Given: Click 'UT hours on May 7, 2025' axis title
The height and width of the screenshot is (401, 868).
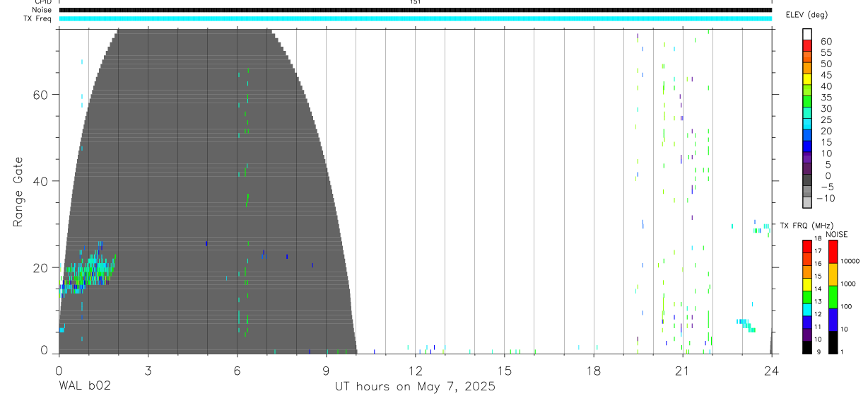Looking at the screenshot, I should 415,386.
